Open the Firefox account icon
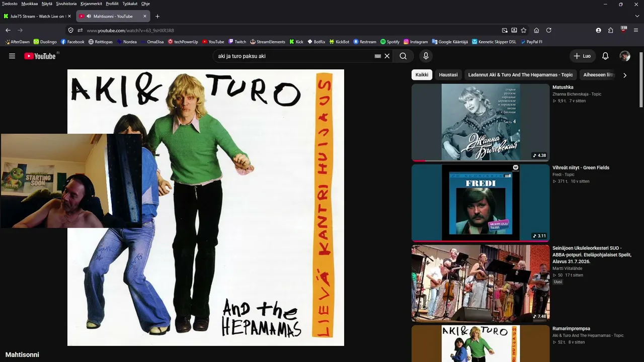644x362 pixels. (x=598, y=30)
